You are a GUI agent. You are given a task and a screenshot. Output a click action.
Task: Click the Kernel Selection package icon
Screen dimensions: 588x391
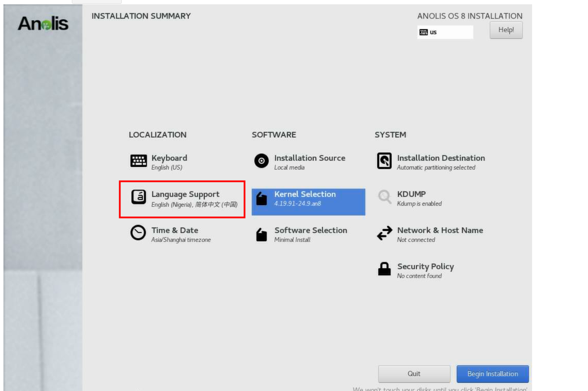pos(262,198)
